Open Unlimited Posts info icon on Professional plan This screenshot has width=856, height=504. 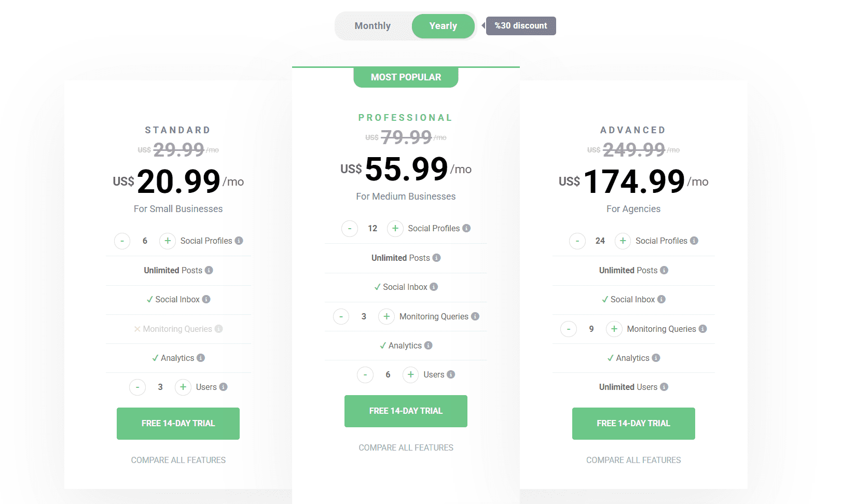436,258
